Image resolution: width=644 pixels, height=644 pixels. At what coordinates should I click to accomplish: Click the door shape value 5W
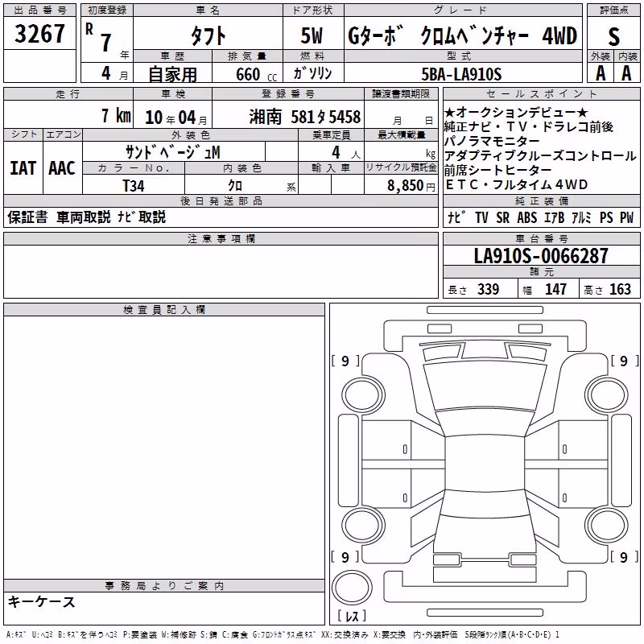tap(312, 35)
